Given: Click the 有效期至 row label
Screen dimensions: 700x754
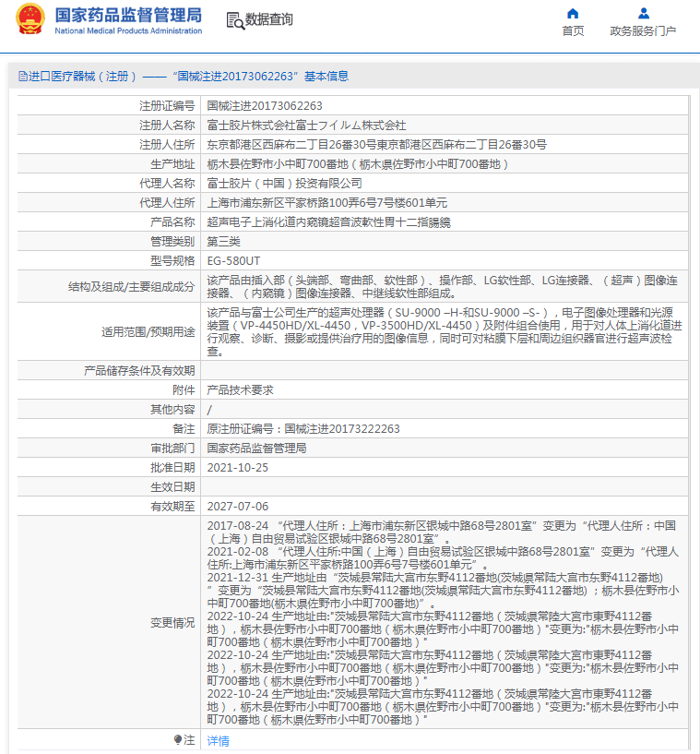Looking at the screenshot, I should [172, 507].
